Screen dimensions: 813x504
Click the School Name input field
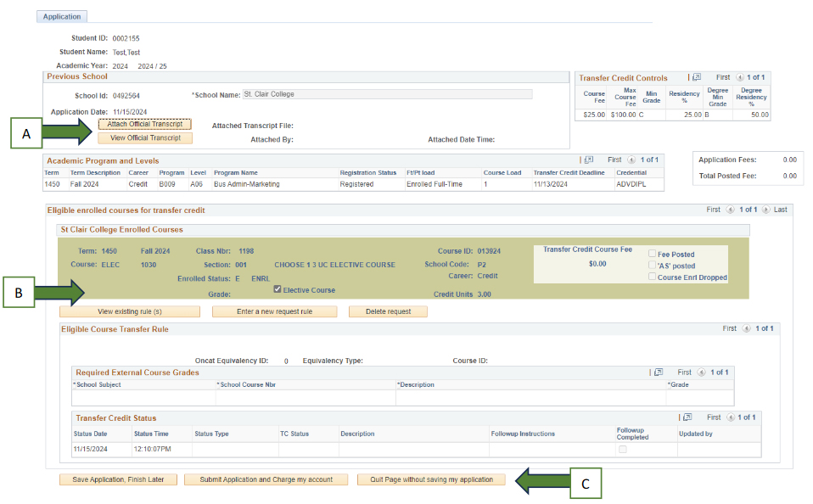tap(387, 94)
